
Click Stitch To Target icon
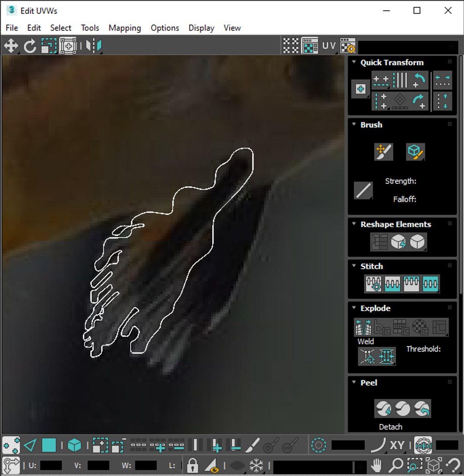pos(374,284)
